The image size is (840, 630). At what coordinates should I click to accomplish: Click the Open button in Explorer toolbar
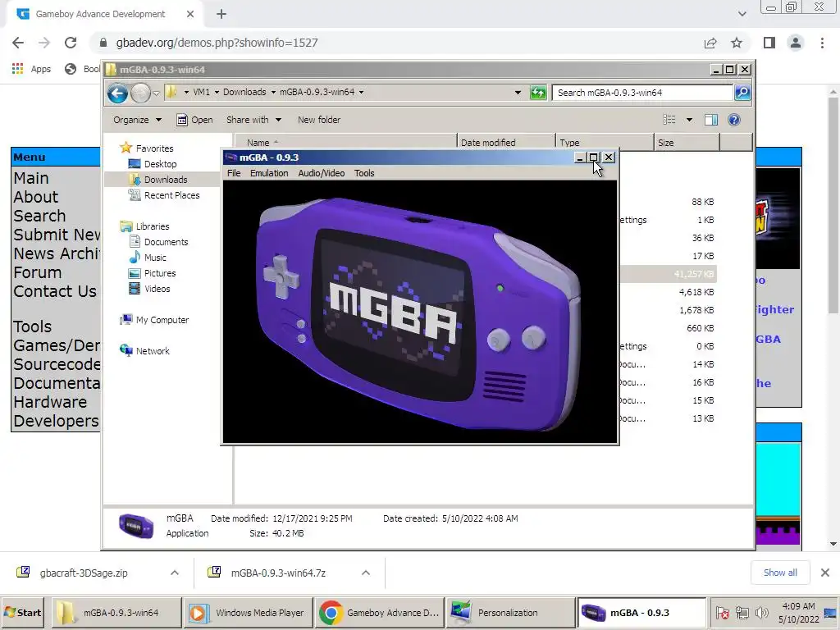(194, 120)
